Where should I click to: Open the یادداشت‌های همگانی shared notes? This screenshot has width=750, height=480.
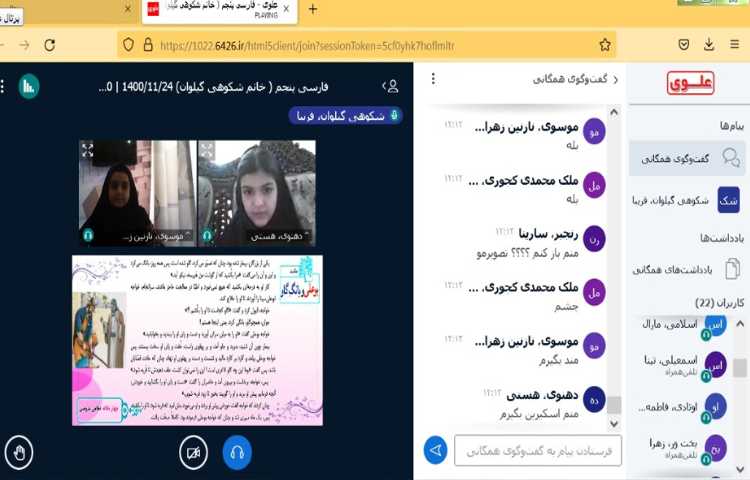687,269
